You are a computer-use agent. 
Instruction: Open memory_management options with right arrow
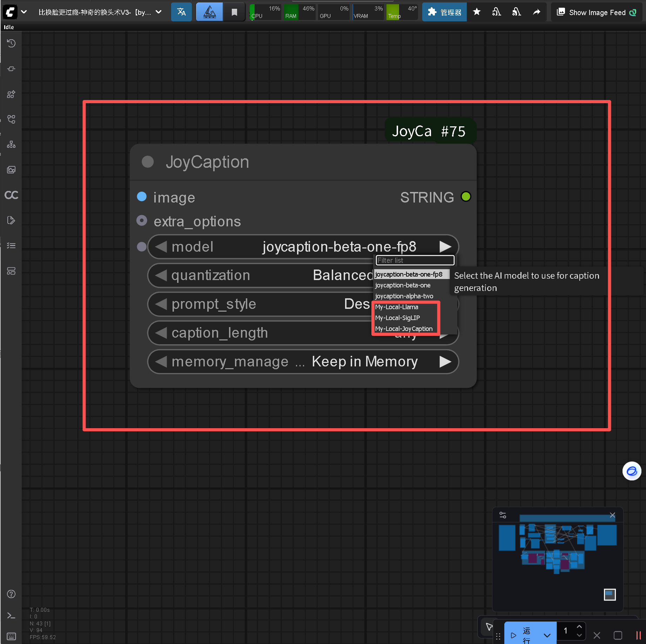[446, 361]
